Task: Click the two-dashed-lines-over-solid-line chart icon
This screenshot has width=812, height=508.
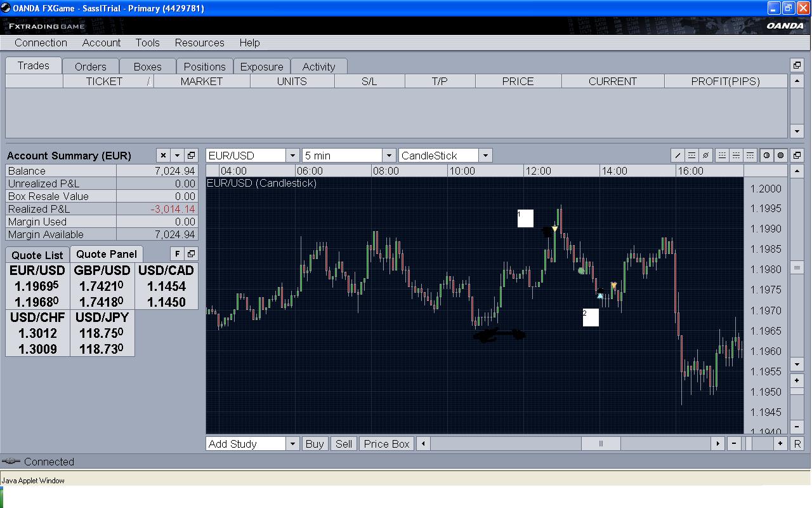Action: coord(722,156)
